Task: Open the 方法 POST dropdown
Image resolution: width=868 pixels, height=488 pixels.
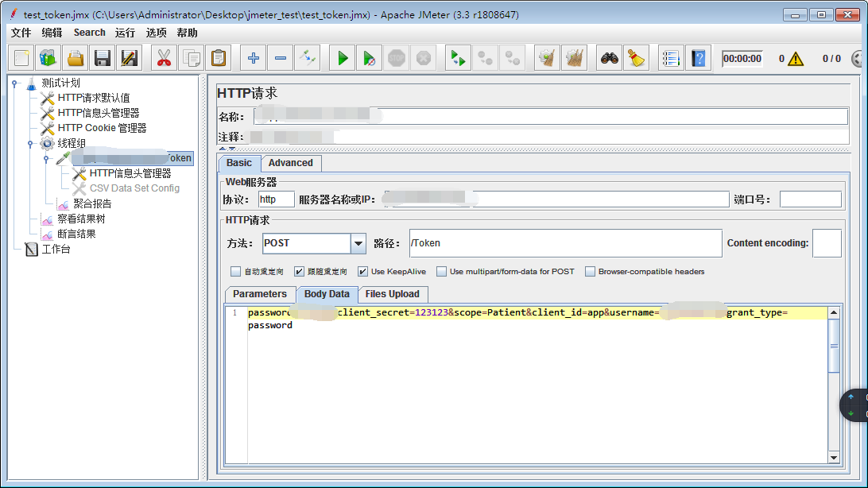Action: pyautogui.click(x=358, y=243)
